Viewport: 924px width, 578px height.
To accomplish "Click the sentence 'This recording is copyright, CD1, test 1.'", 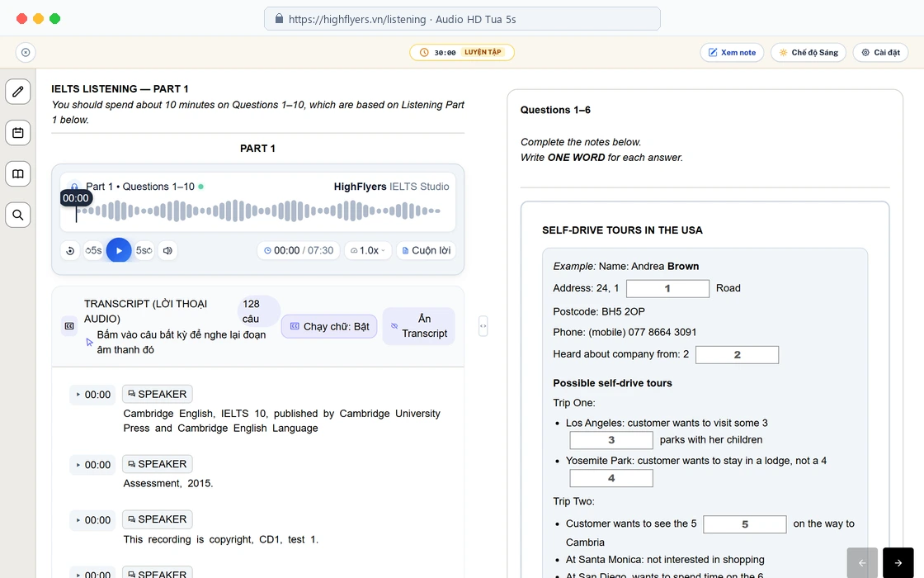I will click(220, 539).
